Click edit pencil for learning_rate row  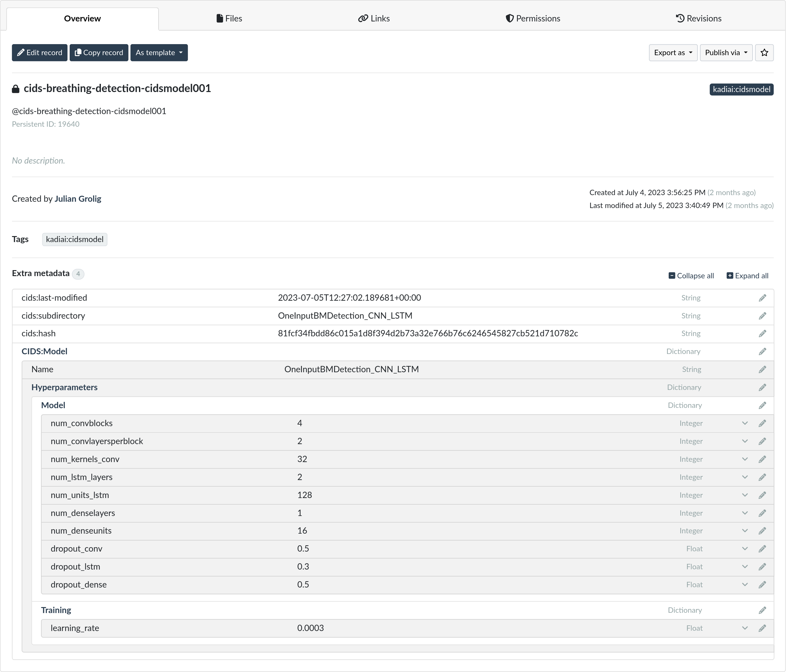click(x=762, y=629)
